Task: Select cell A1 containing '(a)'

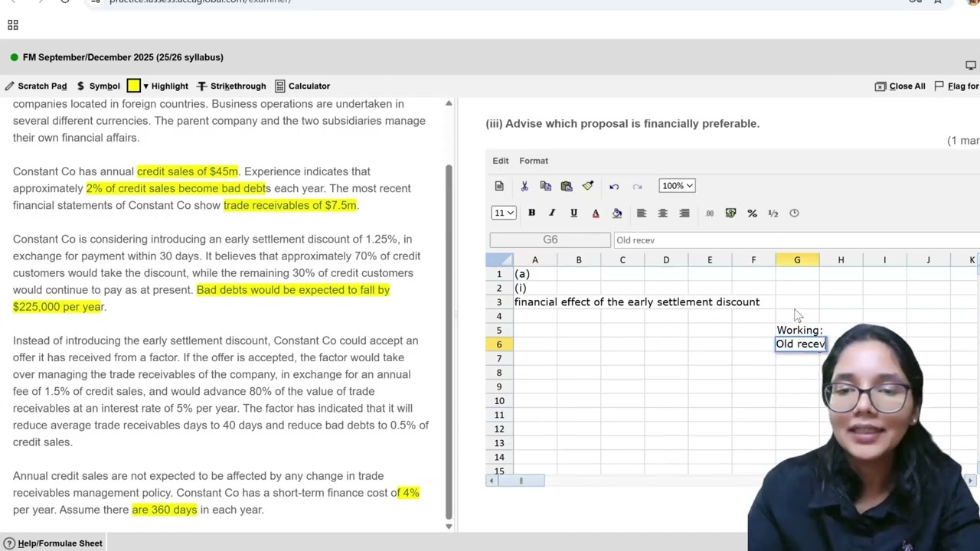Action: tap(535, 274)
